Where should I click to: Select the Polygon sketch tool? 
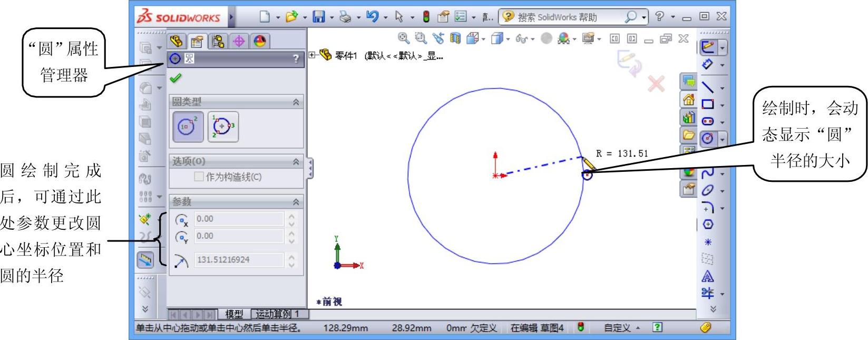[708, 225]
